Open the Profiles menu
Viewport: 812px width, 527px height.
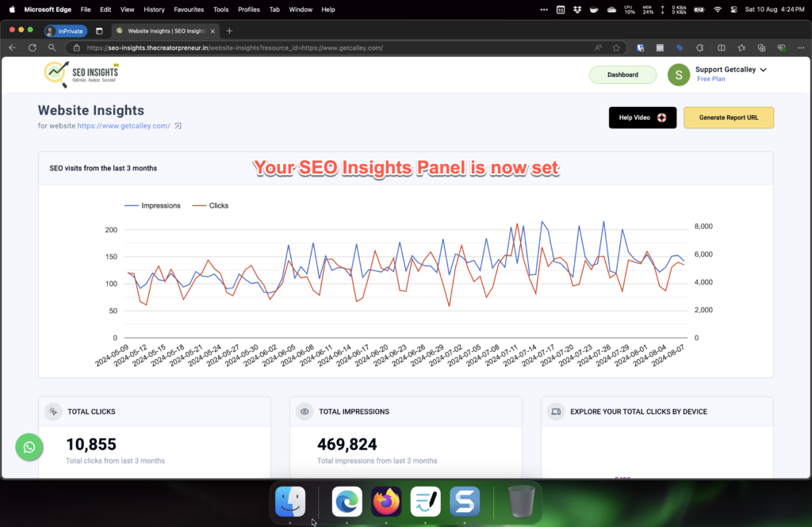coord(248,10)
